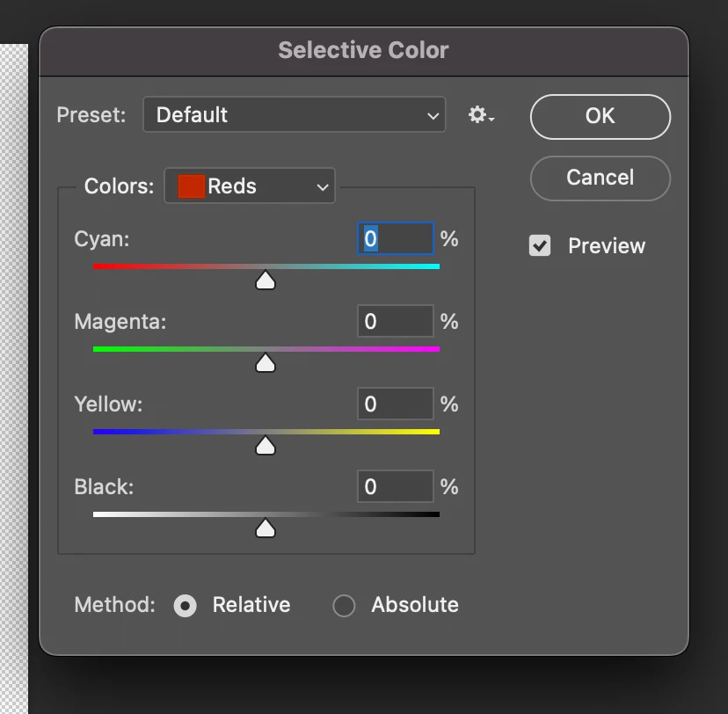Click the Black slider handle
Screen dimensions: 728x714
tap(265, 528)
